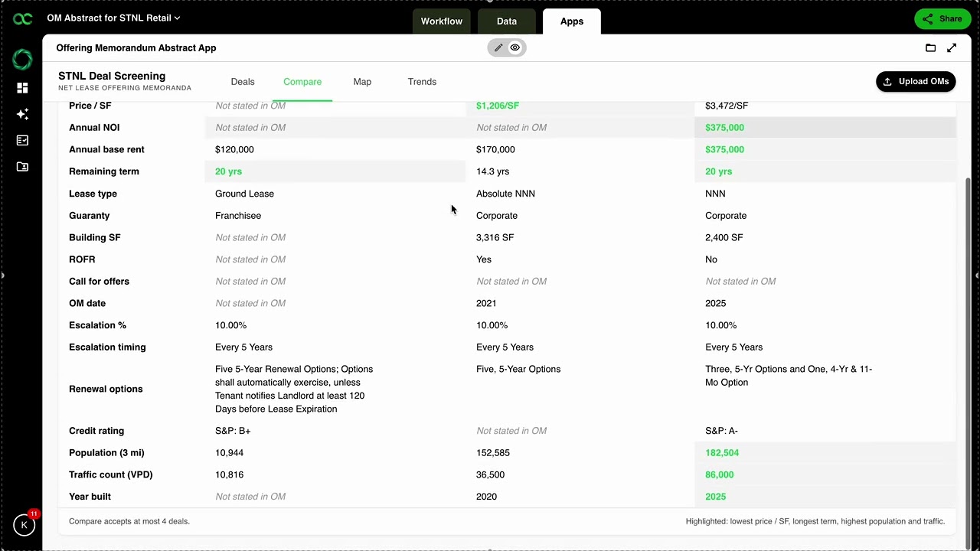980x551 pixels.
Task: Click the S&P: A- credit rating
Action: (x=721, y=431)
